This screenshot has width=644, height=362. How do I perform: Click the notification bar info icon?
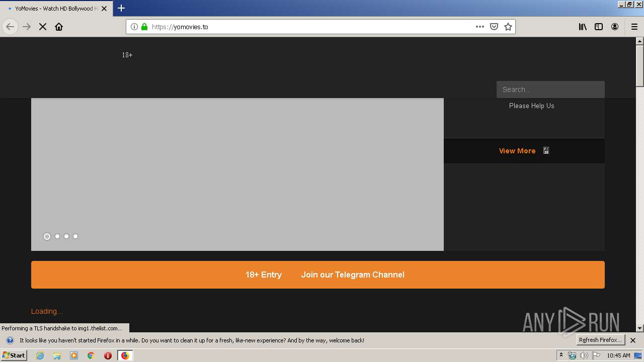pos(10,340)
